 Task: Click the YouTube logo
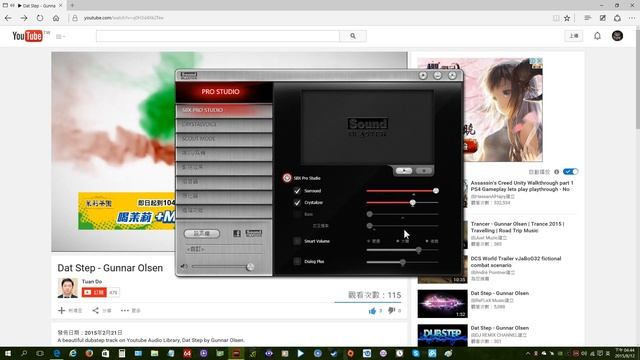tap(27, 36)
